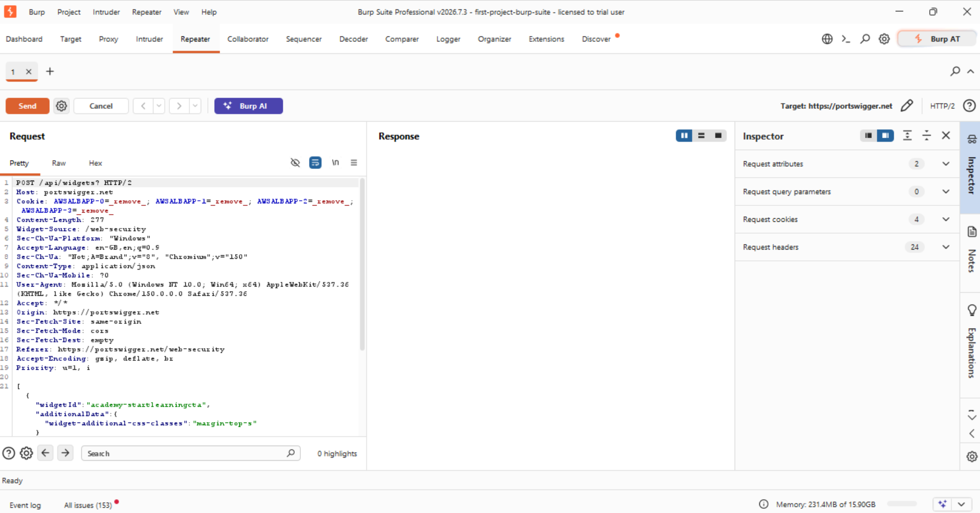Open the request editor hamburger menu
Viewport: 980px width, 513px height.
tap(354, 163)
